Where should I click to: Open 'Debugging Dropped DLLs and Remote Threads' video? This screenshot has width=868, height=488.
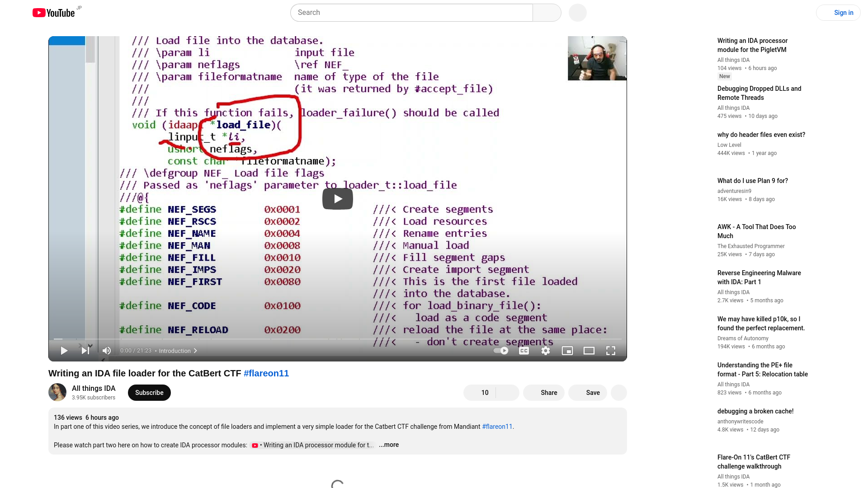tap(759, 93)
